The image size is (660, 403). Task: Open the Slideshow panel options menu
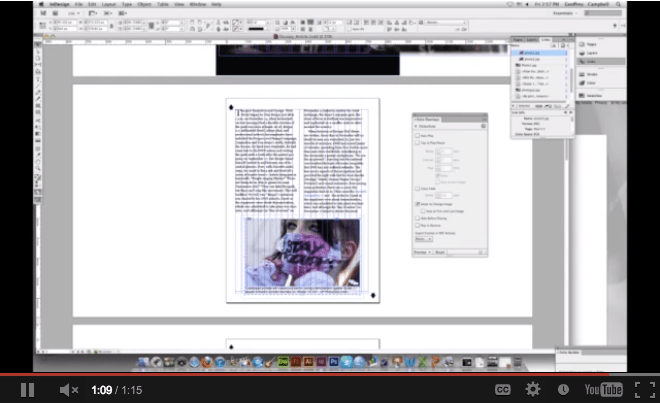(x=483, y=126)
